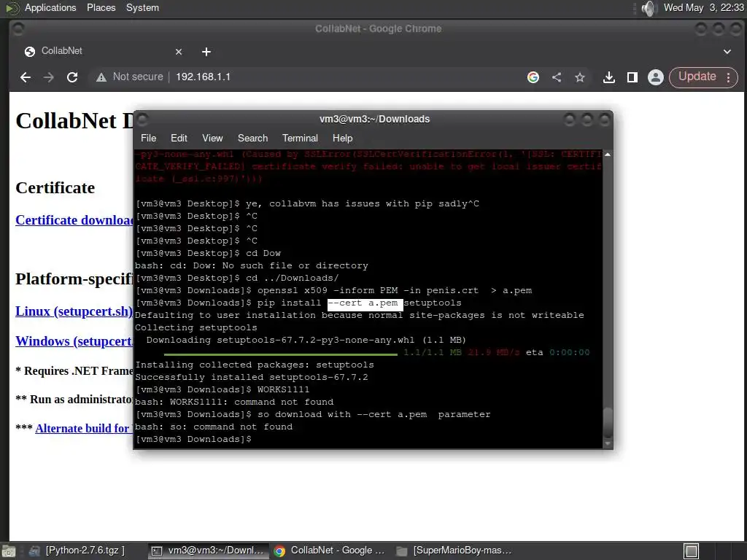Go back in Chrome
Image resolution: width=747 pixels, height=560 pixels.
click(26, 77)
